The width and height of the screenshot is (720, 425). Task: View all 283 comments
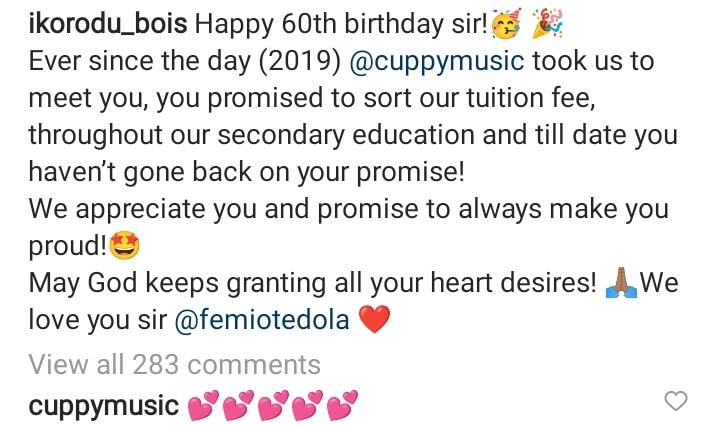click(x=174, y=364)
